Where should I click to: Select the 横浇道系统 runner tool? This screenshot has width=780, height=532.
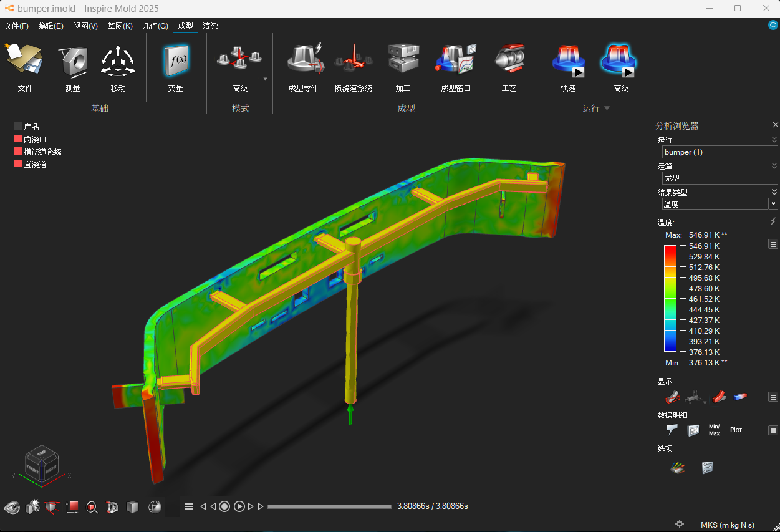[x=353, y=59]
